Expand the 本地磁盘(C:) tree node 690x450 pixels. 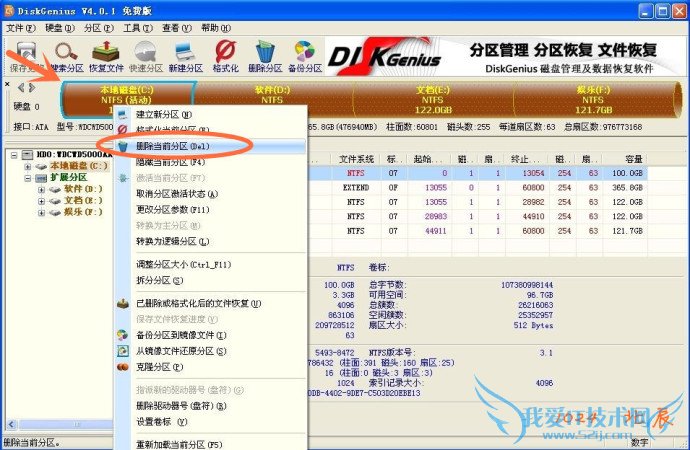coord(28,166)
